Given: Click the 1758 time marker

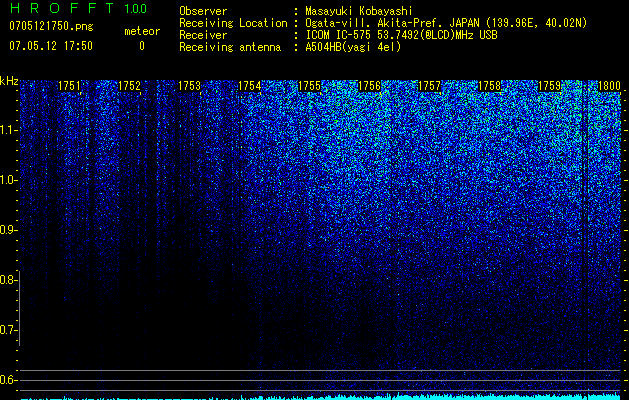Looking at the screenshot, I should pyautogui.click(x=490, y=86).
